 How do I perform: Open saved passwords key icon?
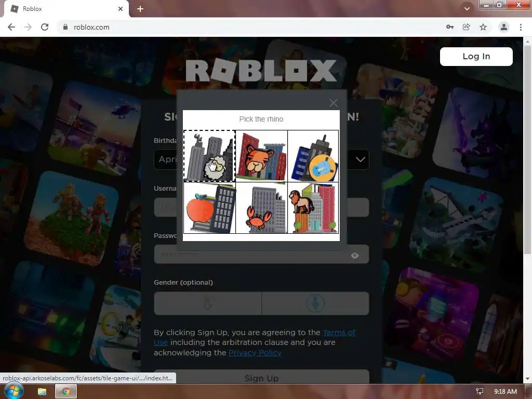coord(450,27)
